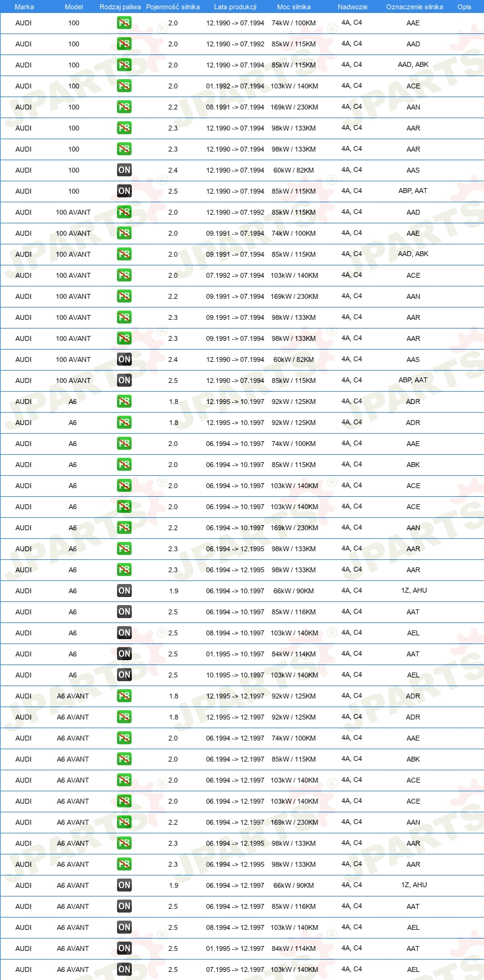The image size is (484, 980).
Task: Select the date cell 08.1994 -> 10.1997
Action: coord(235,633)
